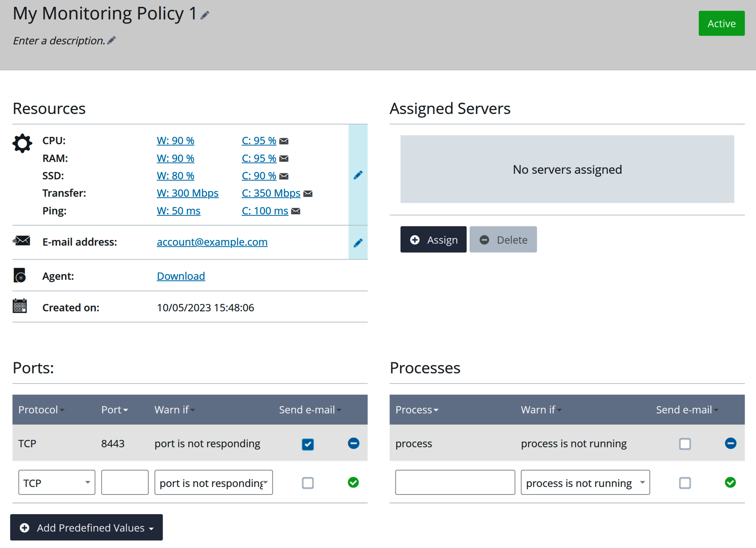Screen dimensions: 756x548
Task: Click the Assign button
Action: coord(433,240)
